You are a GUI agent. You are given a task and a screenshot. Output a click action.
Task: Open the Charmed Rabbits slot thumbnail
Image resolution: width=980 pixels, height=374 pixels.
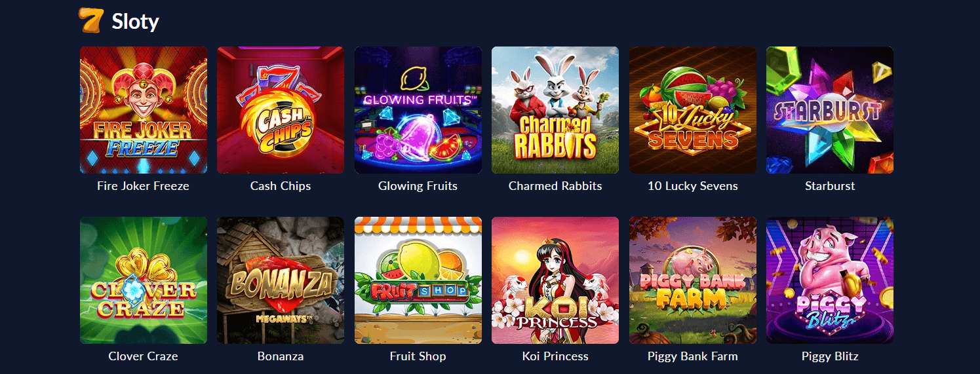click(555, 110)
